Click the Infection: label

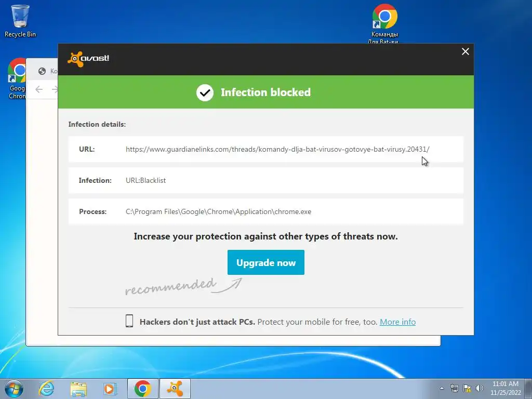(x=95, y=180)
